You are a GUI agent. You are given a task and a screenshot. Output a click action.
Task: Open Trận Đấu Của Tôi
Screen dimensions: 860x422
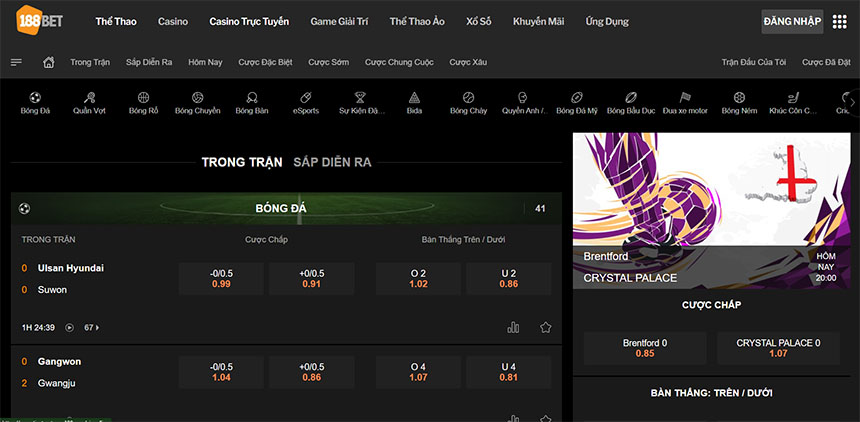pyautogui.click(x=754, y=62)
